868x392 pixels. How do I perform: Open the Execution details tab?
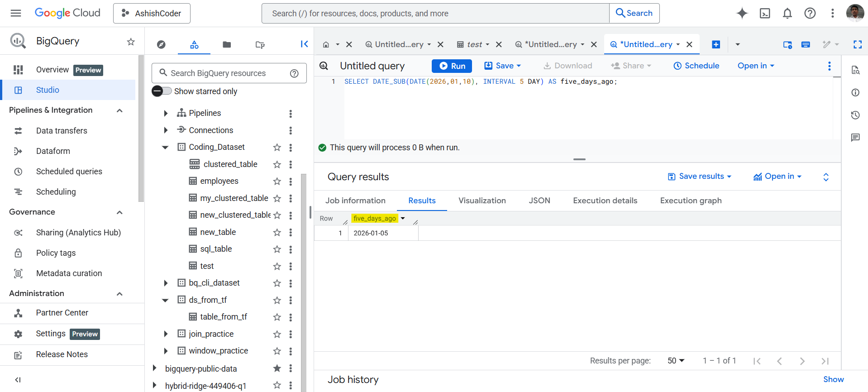(605, 201)
